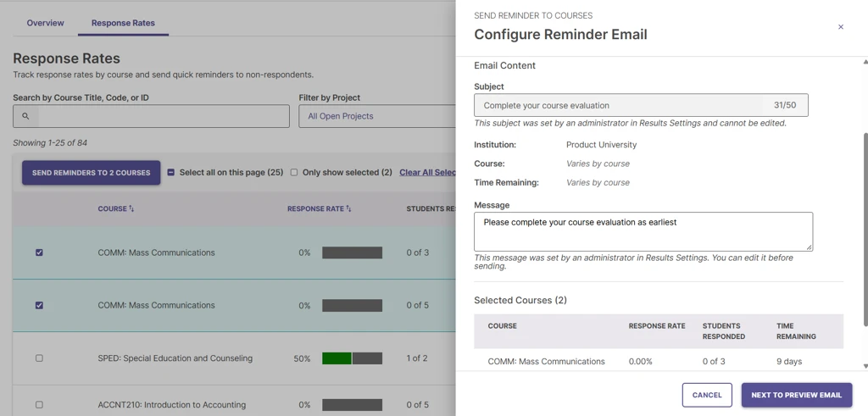Edit the Message text area
Screen dimensions: 868x416
(x=643, y=231)
